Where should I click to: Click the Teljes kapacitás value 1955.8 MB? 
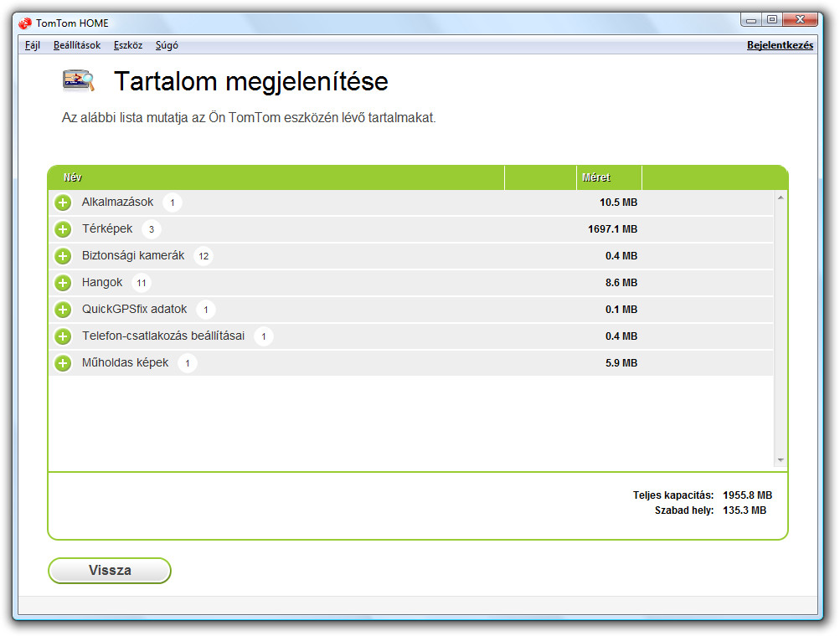click(747, 495)
